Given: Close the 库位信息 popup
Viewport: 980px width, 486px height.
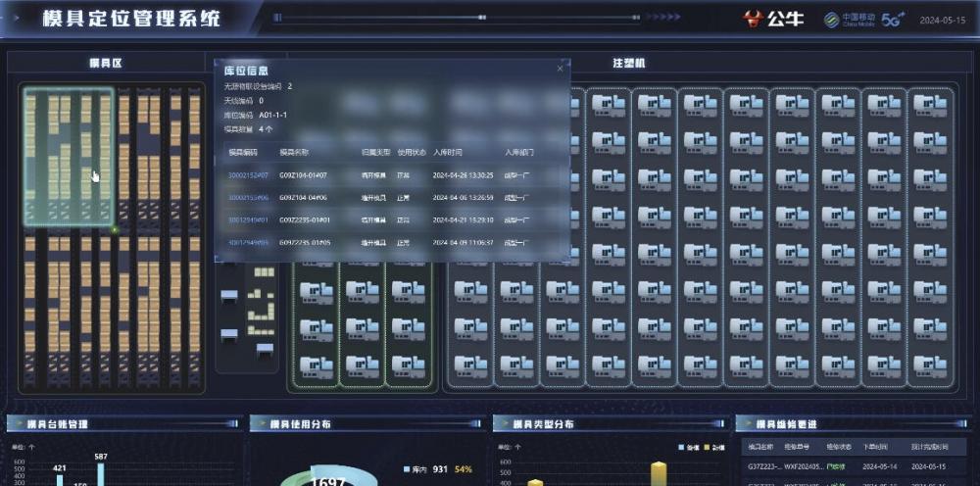Looking at the screenshot, I should click(561, 69).
